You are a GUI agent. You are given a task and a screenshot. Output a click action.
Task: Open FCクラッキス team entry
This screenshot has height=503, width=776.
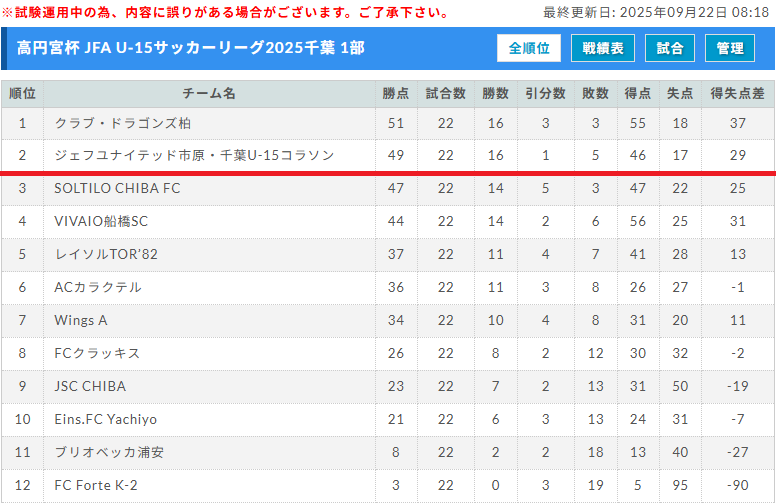coord(97,353)
